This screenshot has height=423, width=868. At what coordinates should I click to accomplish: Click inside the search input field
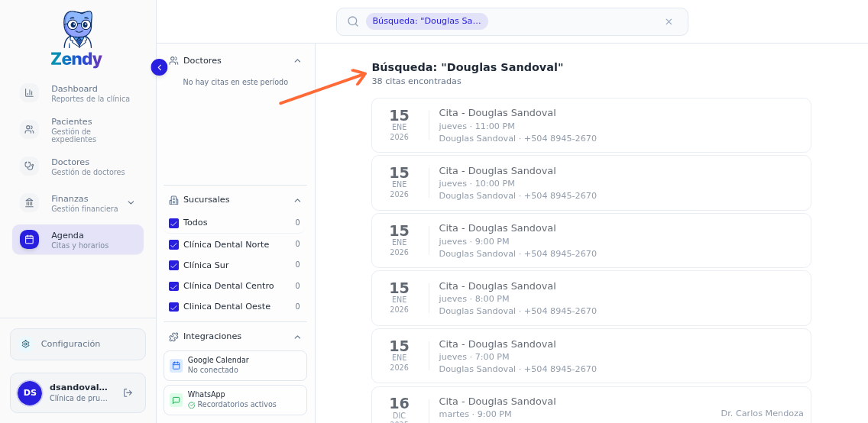pyautogui.click(x=573, y=21)
